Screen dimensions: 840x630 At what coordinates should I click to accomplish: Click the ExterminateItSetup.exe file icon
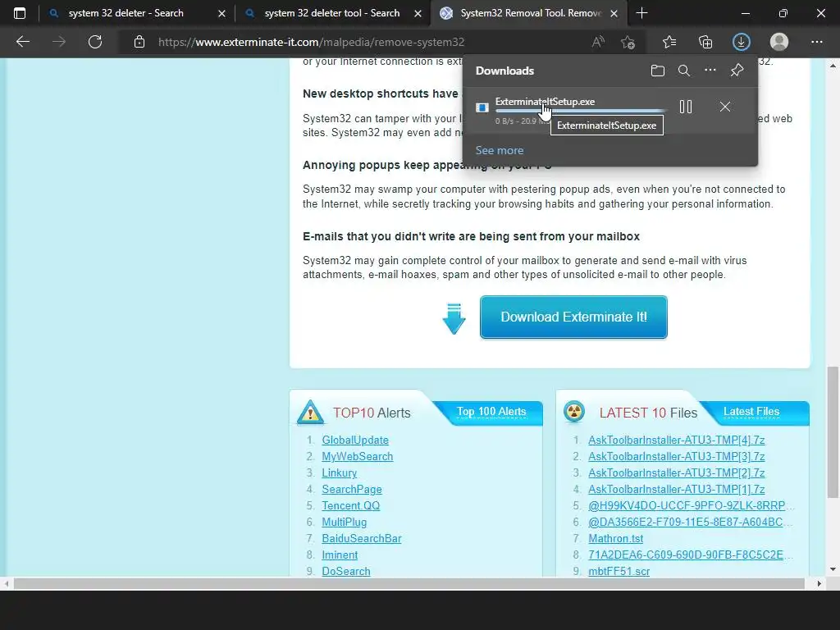pyautogui.click(x=482, y=107)
